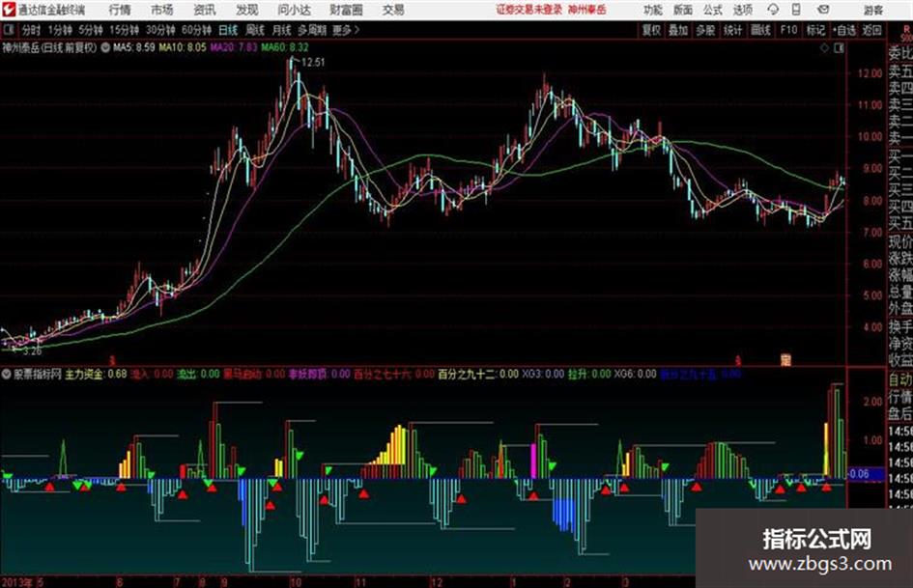
Task: Click the R marker in top right corner
Action: tap(906, 29)
